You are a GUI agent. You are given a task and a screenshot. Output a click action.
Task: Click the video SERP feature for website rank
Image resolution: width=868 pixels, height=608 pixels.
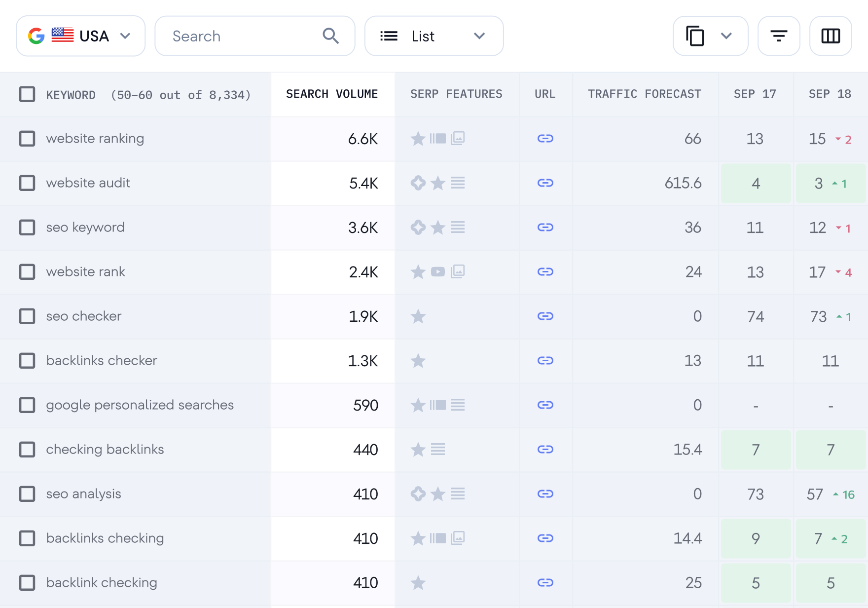pyautogui.click(x=437, y=272)
